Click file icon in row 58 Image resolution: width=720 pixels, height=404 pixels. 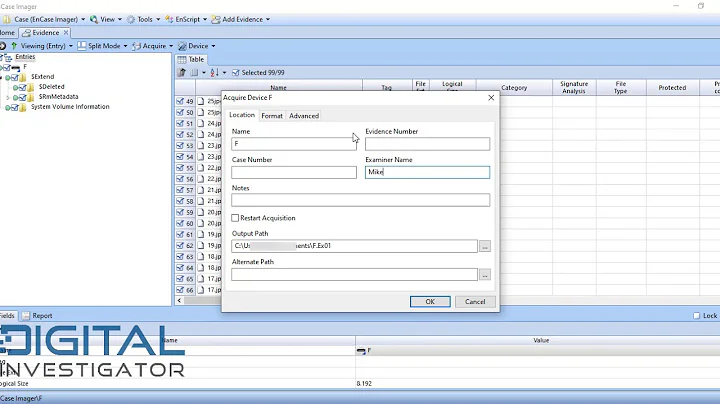coord(201,201)
